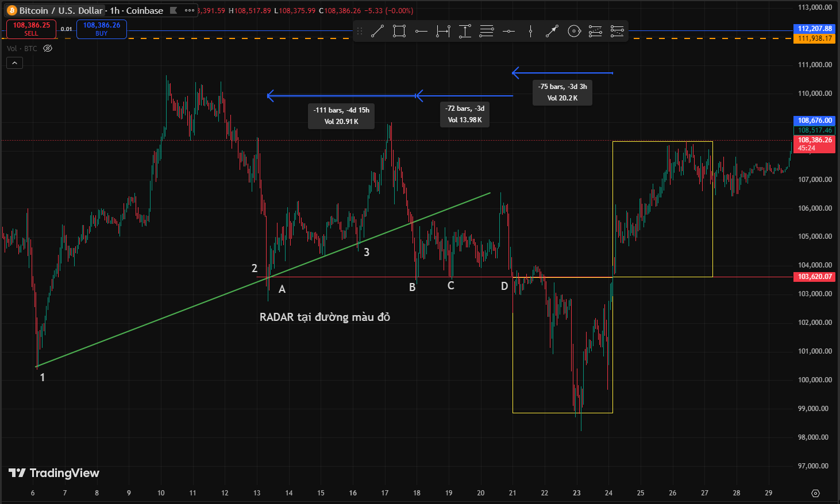Image resolution: width=840 pixels, height=504 pixels.
Task: Select the Circle drawing tool
Action: point(574,32)
